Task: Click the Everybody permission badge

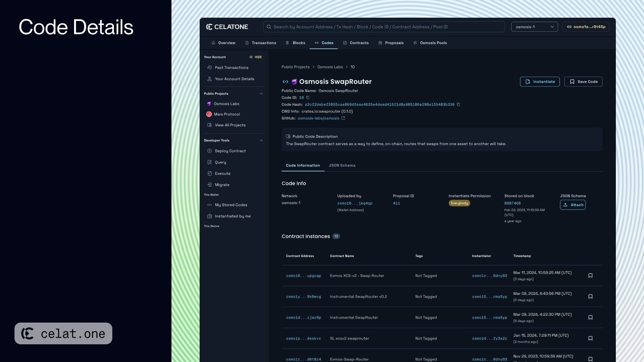Action: click(x=459, y=203)
